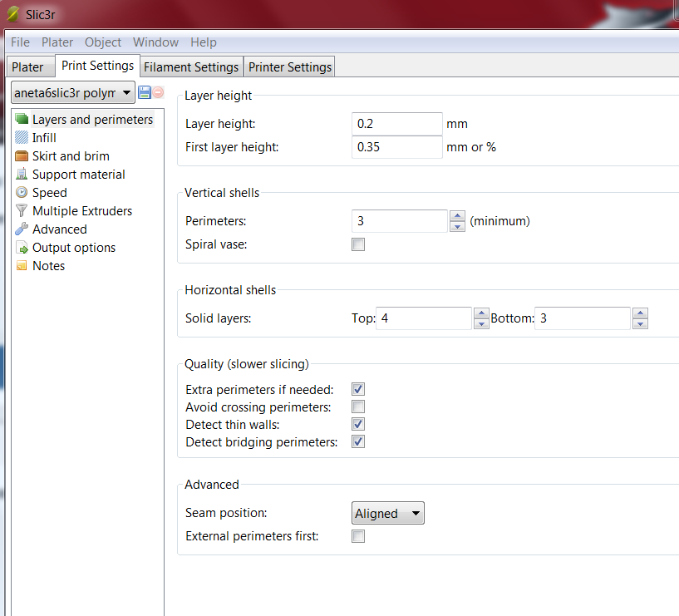679x616 pixels.
Task: Click the Output options icon
Action: tap(22, 248)
